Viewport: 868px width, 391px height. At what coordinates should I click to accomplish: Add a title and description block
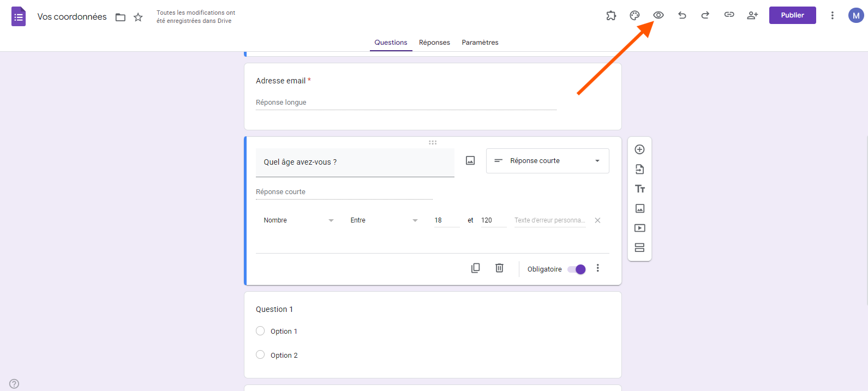(x=640, y=189)
